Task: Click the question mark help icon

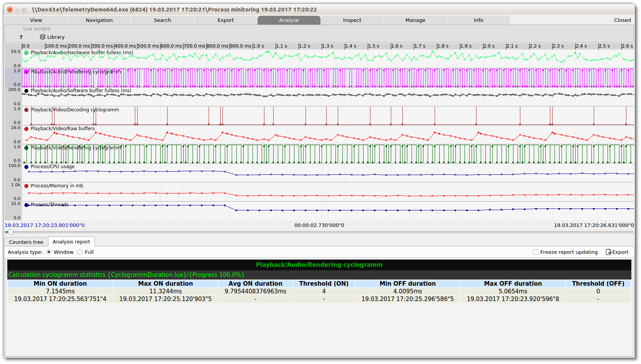Action: (21, 37)
